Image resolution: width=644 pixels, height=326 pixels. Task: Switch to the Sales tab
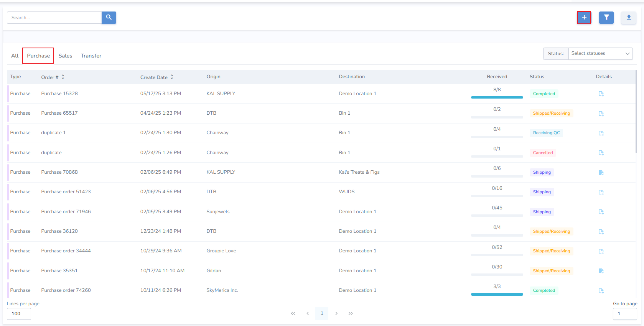(65, 56)
